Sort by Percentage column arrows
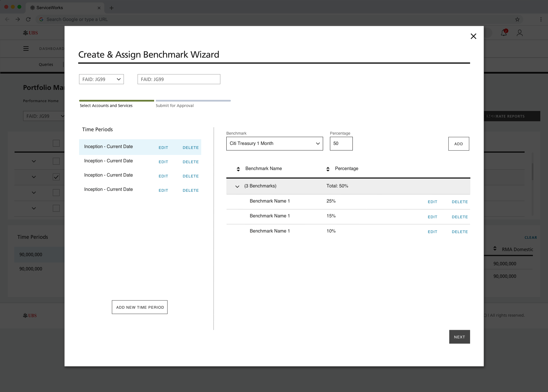Viewport: 548px width, 392px height. pos(328,169)
